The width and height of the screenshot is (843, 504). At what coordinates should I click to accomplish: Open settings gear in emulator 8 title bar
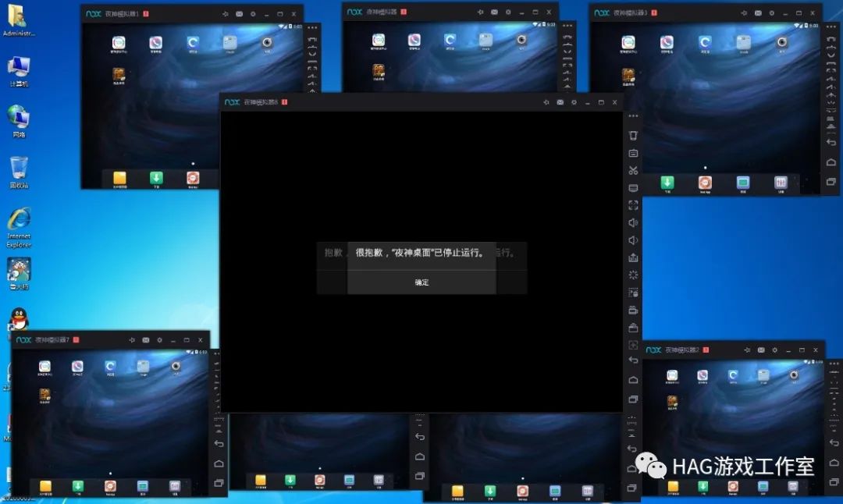(x=572, y=102)
